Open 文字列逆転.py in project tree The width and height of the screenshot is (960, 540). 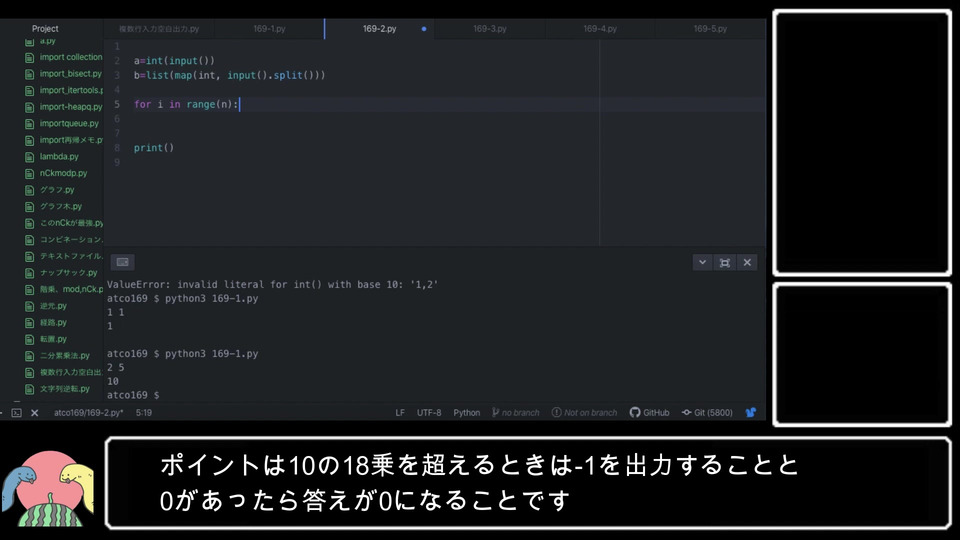click(x=65, y=389)
